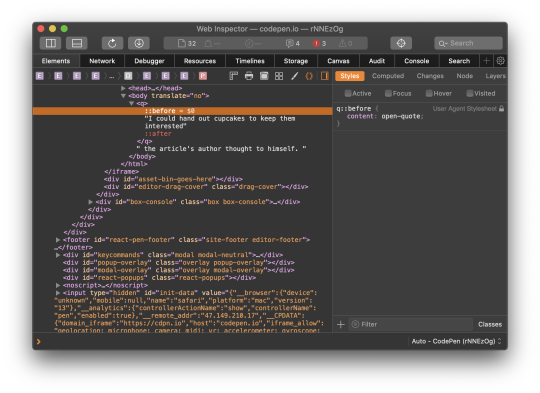Click the pink P pseudo-element breadcrumb
The height and width of the screenshot is (393, 540).
tap(203, 76)
